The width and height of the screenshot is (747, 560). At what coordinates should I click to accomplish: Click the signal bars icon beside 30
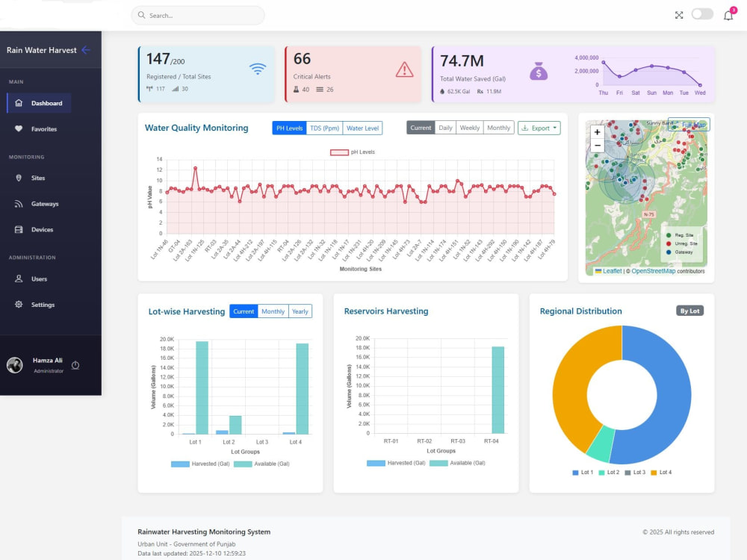pos(176,89)
